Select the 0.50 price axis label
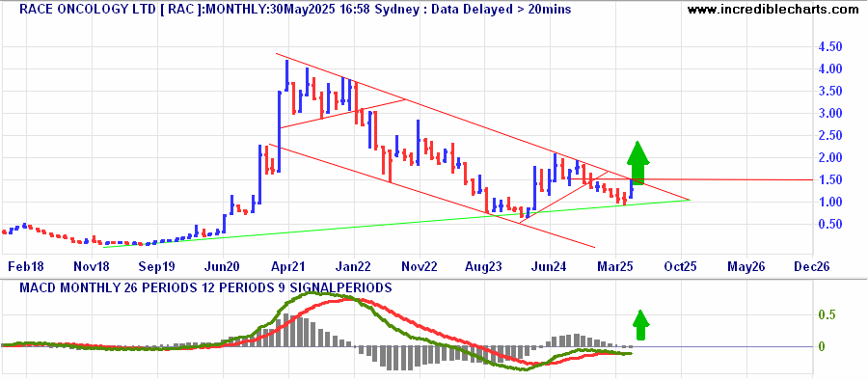 coord(829,225)
